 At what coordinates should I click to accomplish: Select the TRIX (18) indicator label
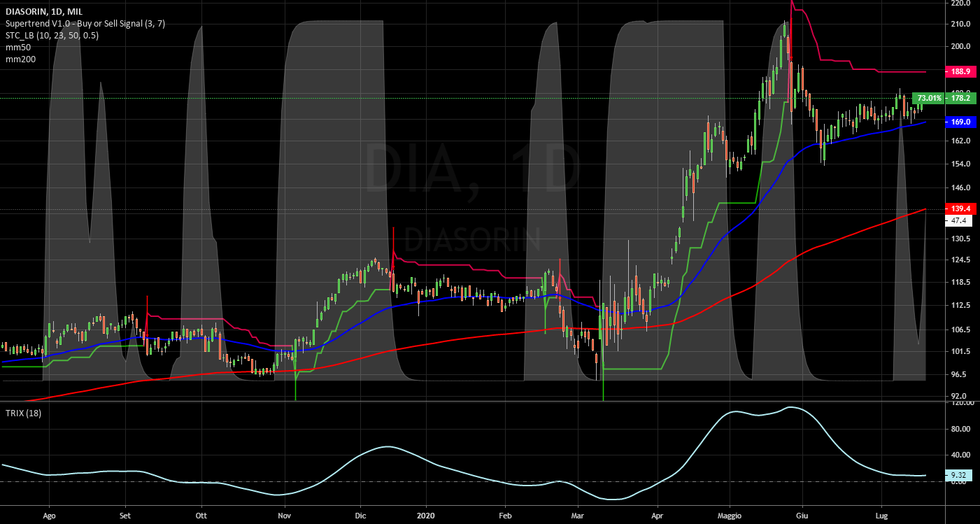click(23, 413)
